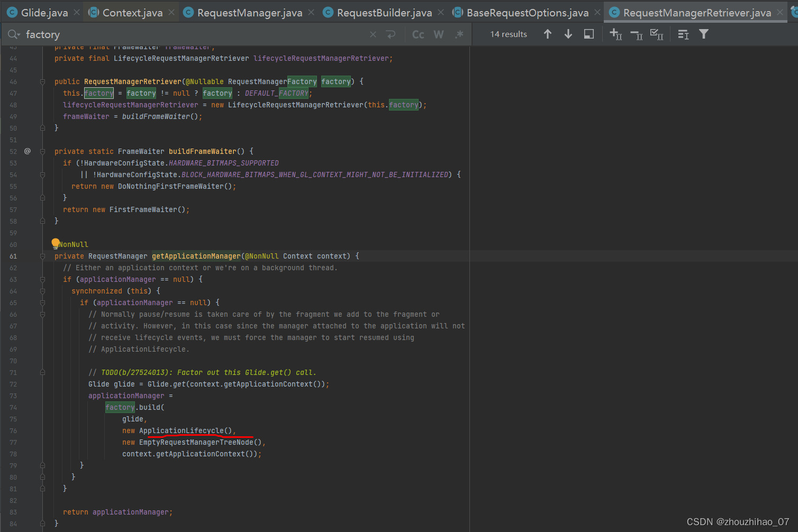Add selection for next occurrence

[x=616, y=34]
